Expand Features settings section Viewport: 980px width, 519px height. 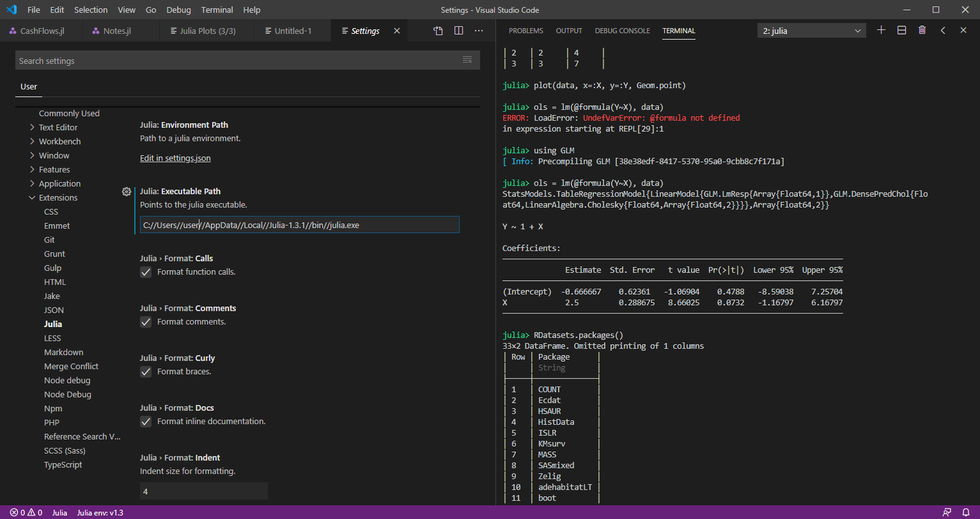pyautogui.click(x=54, y=170)
